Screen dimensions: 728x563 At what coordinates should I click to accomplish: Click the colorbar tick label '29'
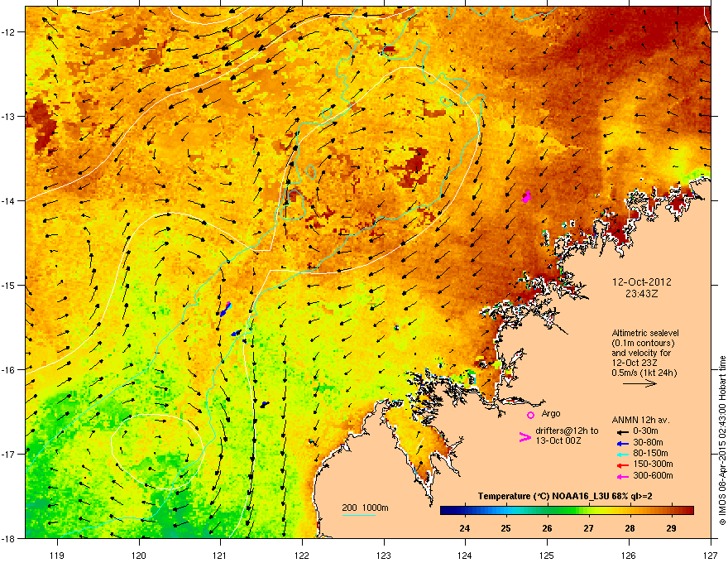point(672,528)
